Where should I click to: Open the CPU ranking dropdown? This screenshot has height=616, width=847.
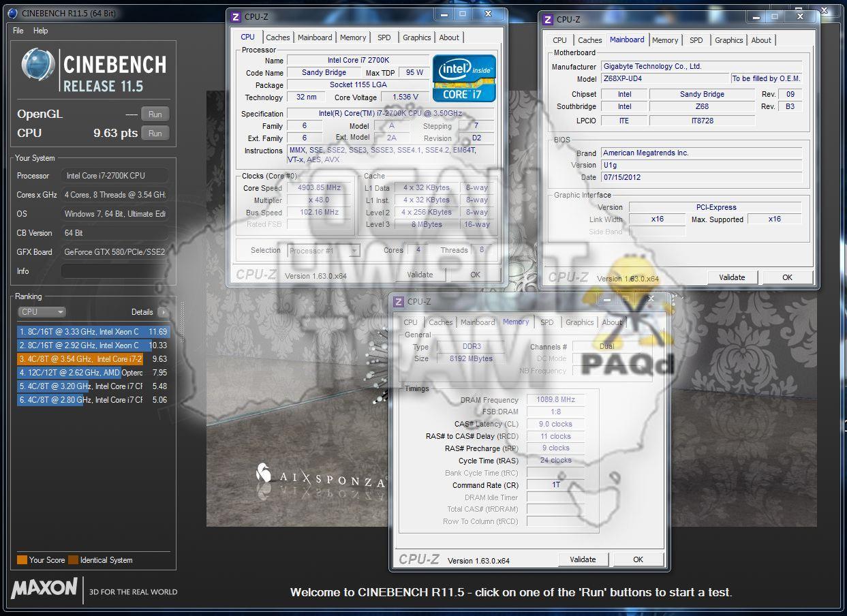[x=42, y=312]
